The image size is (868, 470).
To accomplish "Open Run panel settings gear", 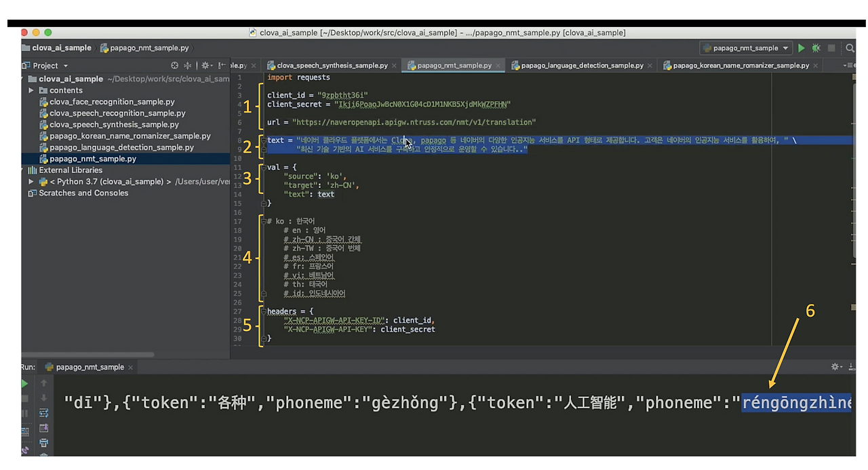I will click(x=837, y=367).
